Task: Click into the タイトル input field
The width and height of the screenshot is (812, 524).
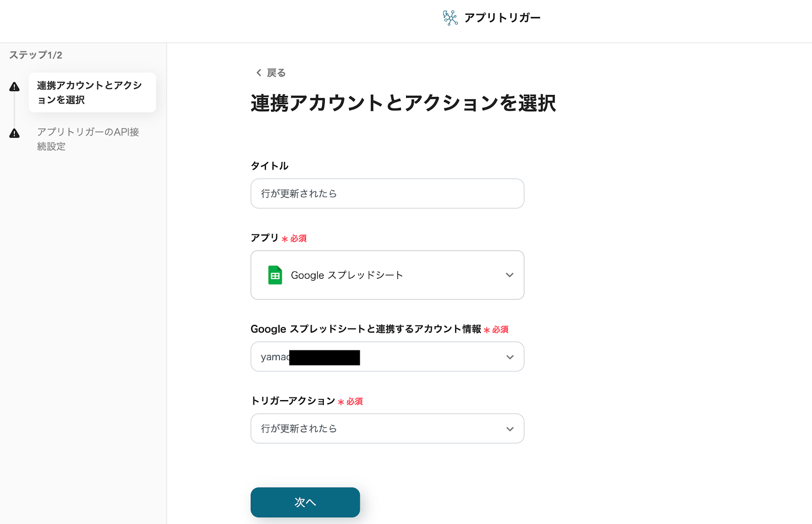Action: [387, 193]
